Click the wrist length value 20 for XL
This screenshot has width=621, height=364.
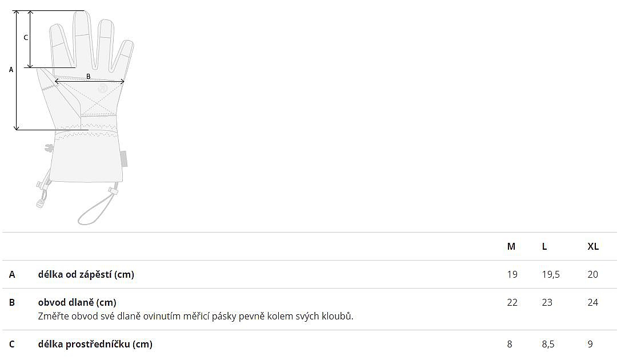pyautogui.click(x=593, y=274)
